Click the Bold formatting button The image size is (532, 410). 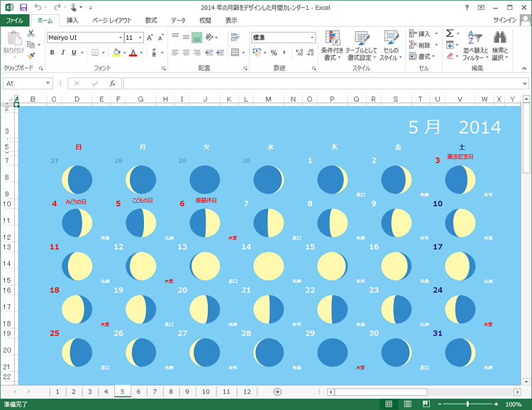pyautogui.click(x=52, y=52)
